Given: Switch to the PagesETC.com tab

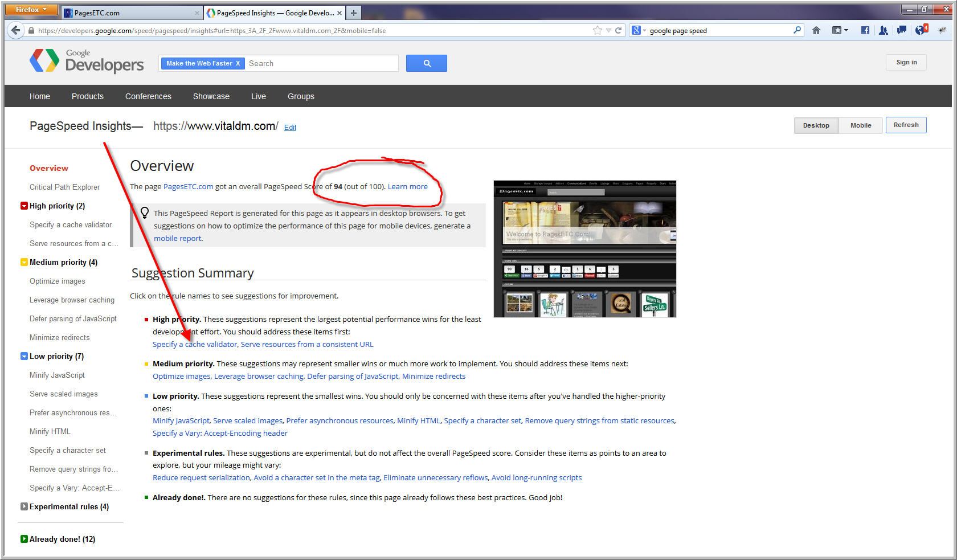Looking at the screenshot, I should point(130,13).
